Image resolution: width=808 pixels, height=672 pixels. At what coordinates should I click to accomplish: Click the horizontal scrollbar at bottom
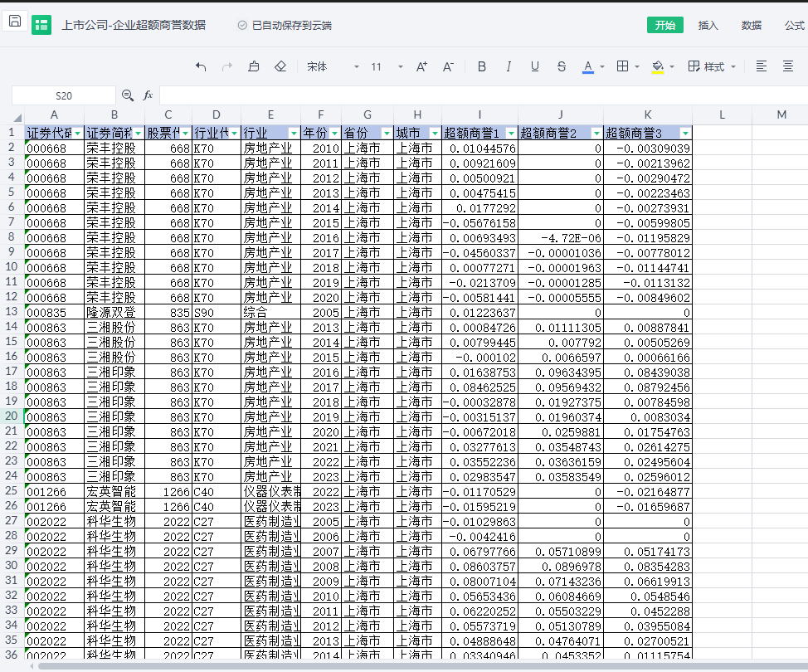tap(422, 666)
